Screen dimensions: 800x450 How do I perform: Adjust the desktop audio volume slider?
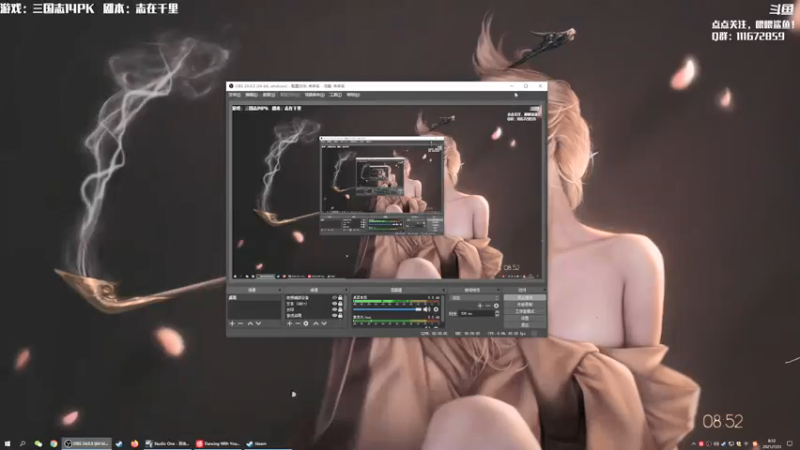[x=387, y=310]
